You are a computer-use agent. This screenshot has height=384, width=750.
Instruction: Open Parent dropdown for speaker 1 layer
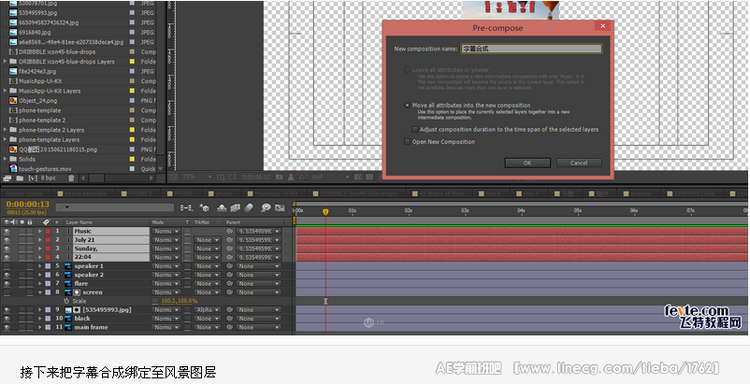pyautogui.click(x=258, y=266)
